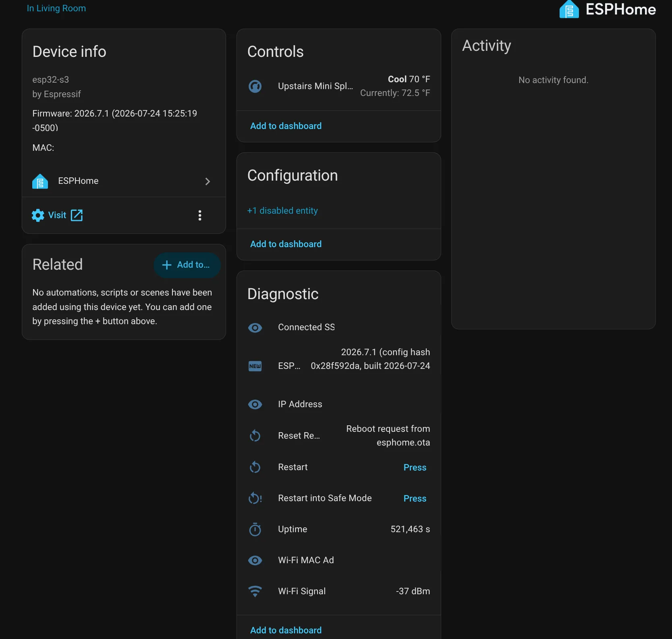Click the eye icon beside Wi-Fi MAC Address
This screenshot has height=639, width=672.
255,560
